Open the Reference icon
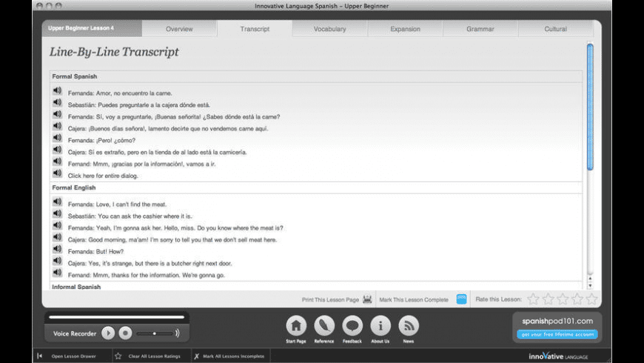This screenshot has height=363, width=644. coord(324,326)
